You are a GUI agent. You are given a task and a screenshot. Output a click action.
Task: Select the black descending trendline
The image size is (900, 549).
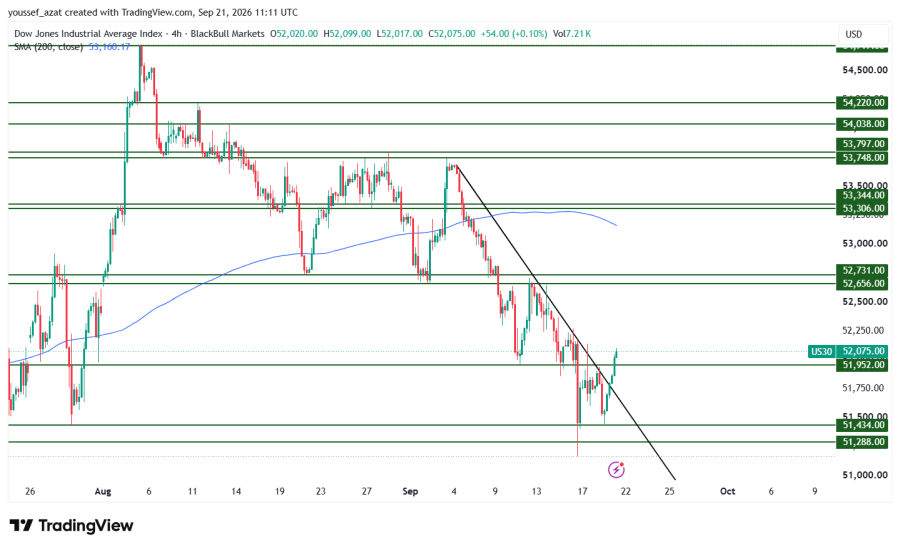pyautogui.click(x=565, y=322)
